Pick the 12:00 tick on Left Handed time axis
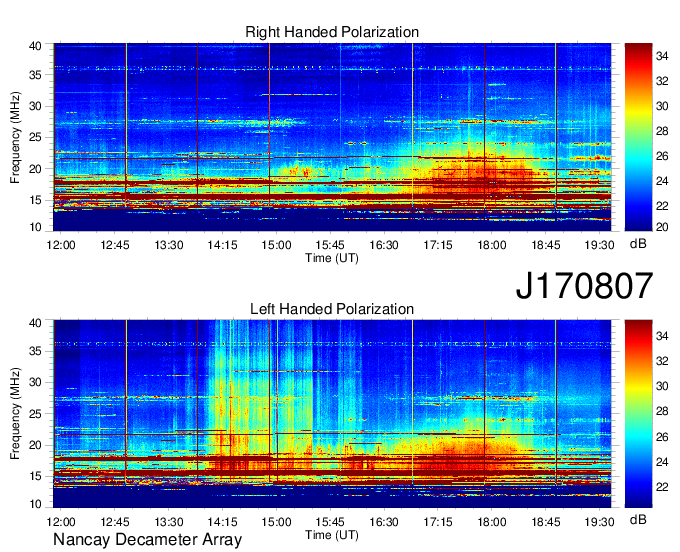This screenshot has height=552, width=680. 61,522
